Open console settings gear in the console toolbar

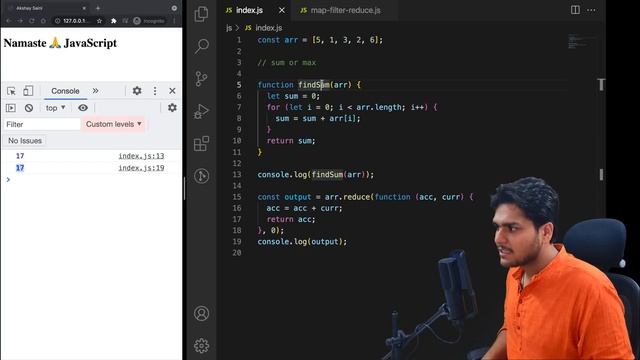point(172,108)
